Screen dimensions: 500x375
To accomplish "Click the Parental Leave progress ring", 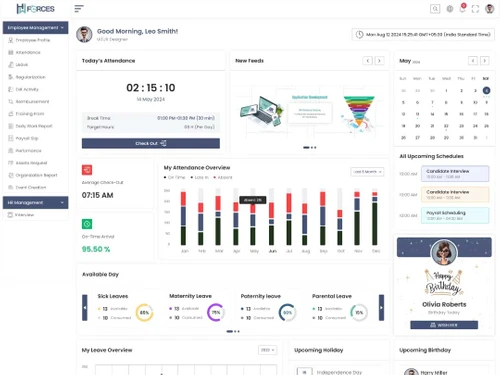I will coord(359,312).
